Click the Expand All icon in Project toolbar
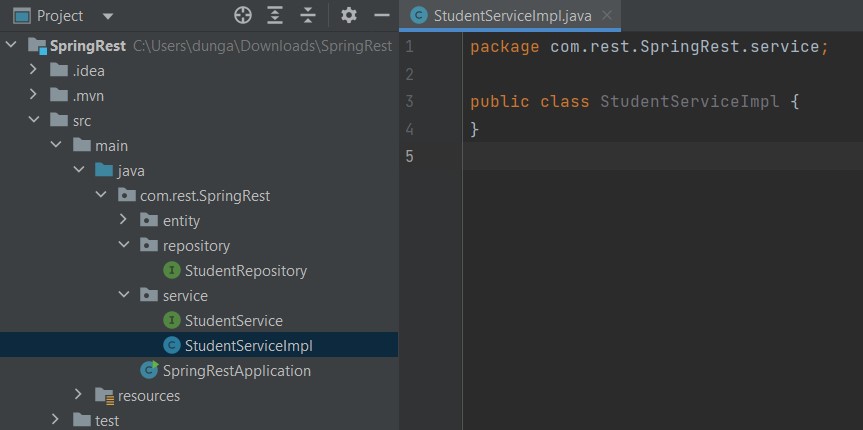 click(x=274, y=15)
